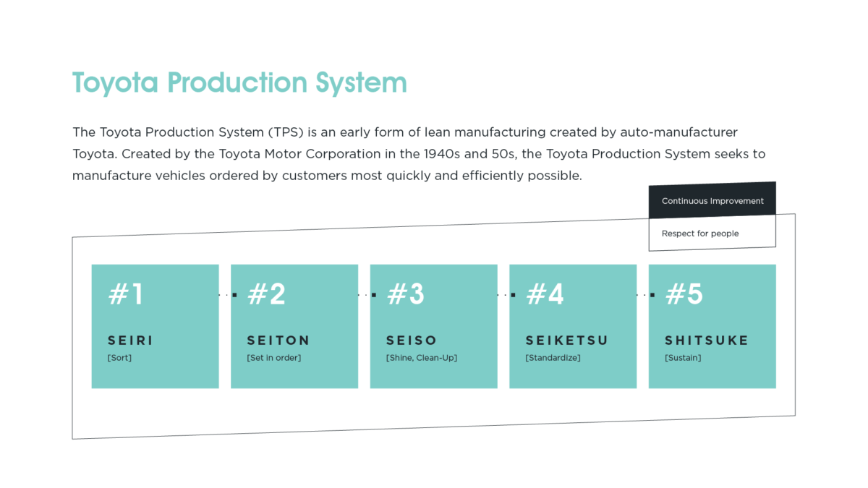Click the SHITSUKE heading text
The width and height of the screenshot is (868, 488).
pos(707,340)
